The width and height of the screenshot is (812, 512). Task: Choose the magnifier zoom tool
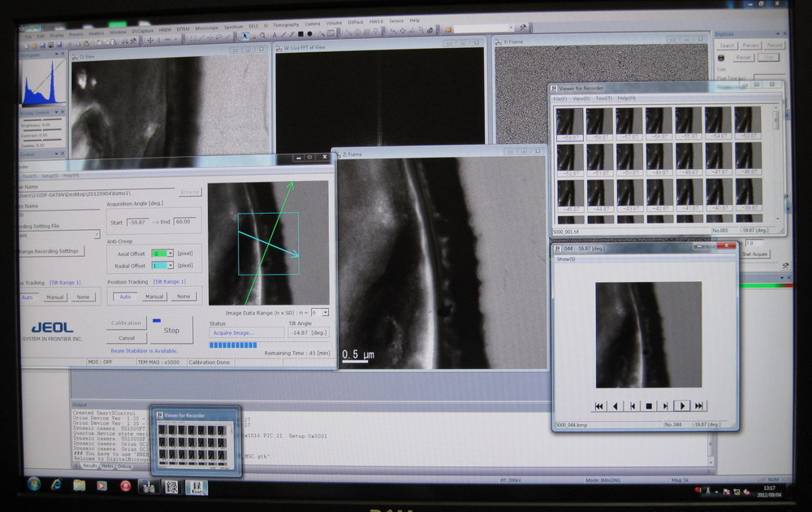(x=262, y=35)
